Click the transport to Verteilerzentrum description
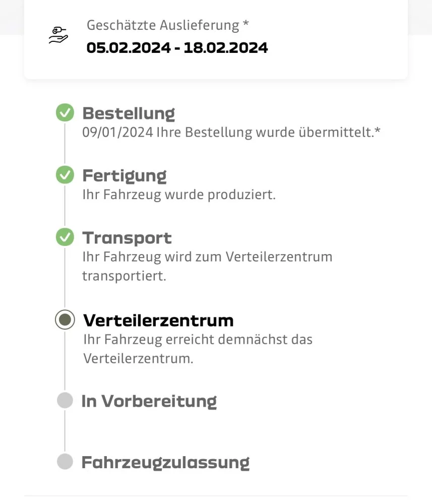The width and height of the screenshot is (432, 504). 207,266
